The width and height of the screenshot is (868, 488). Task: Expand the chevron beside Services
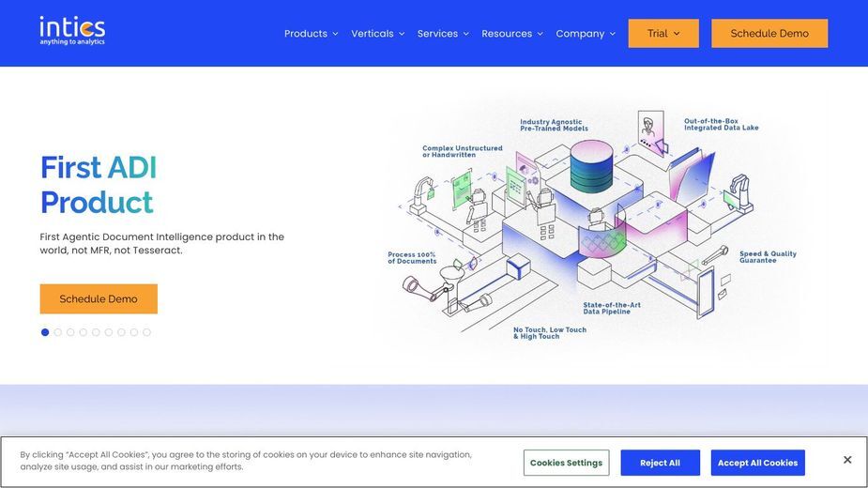point(466,34)
